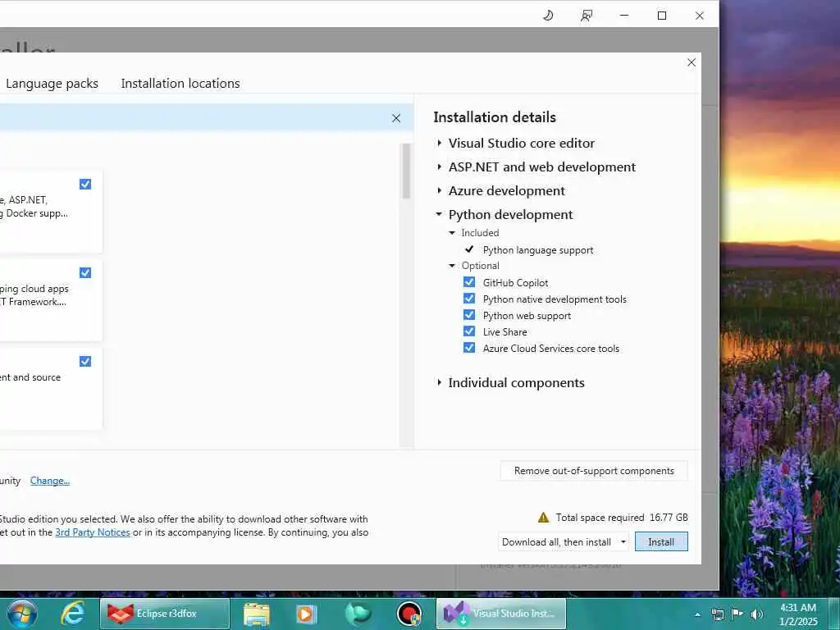Screen dimensions: 840x630
Task: Select the Python language support entry
Action: tap(538, 250)
